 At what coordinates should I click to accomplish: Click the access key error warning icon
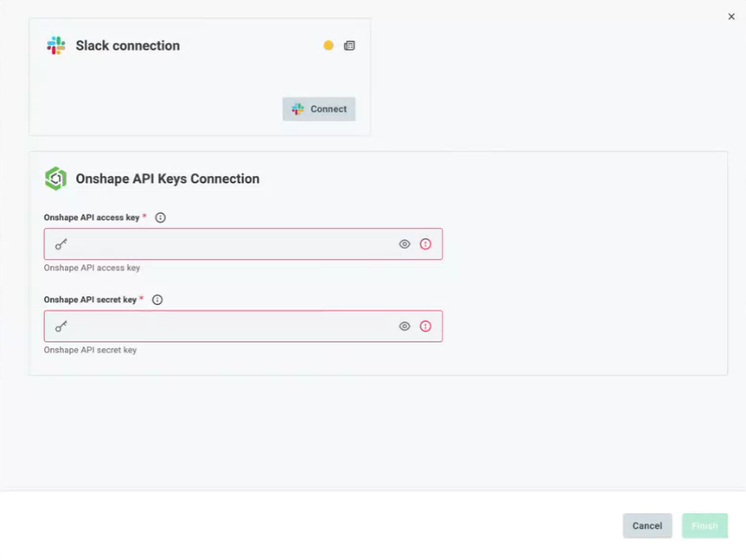tap(425, 244)
